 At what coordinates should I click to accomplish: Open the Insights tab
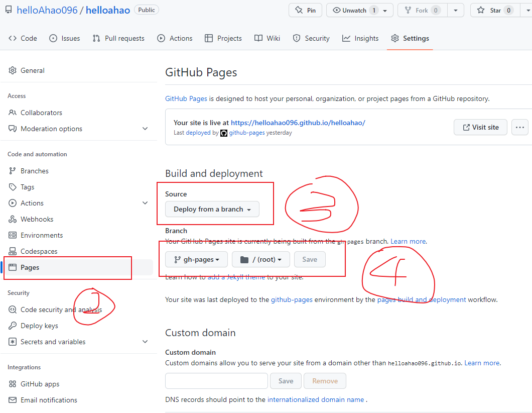tap(360, 38)
